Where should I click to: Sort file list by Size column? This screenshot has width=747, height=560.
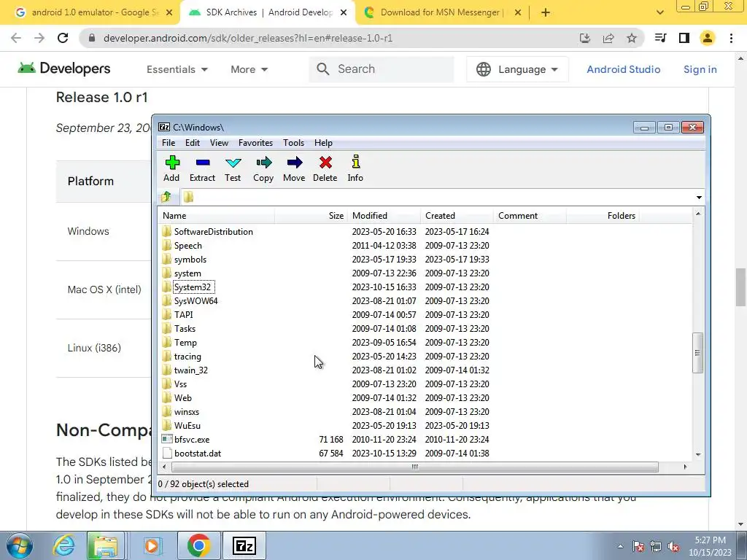[x=311, y=216]
